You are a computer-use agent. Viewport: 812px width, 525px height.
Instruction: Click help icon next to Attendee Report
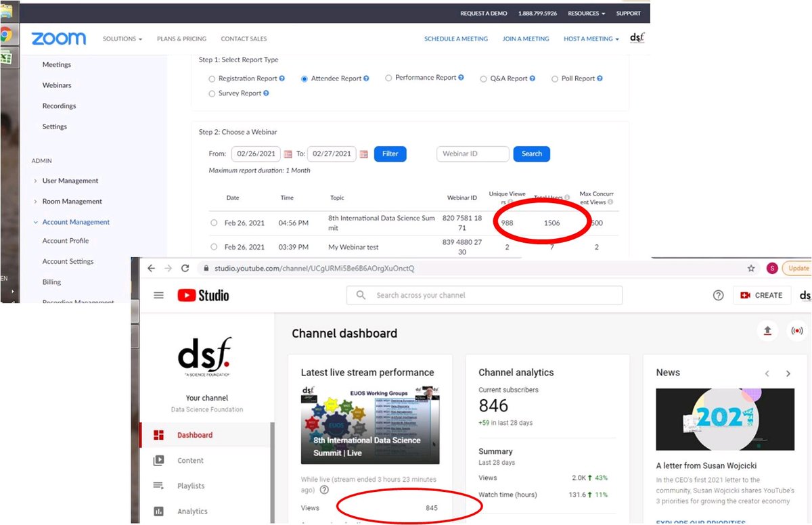tap(366, 78)
